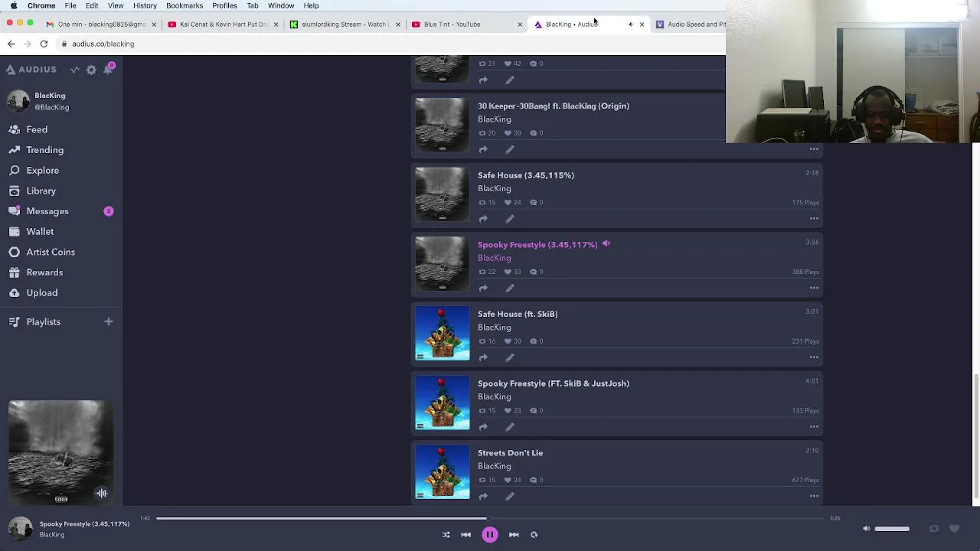980x551 pixels.
Task: Open the Trending page
Action: click(x=44, y=150)
